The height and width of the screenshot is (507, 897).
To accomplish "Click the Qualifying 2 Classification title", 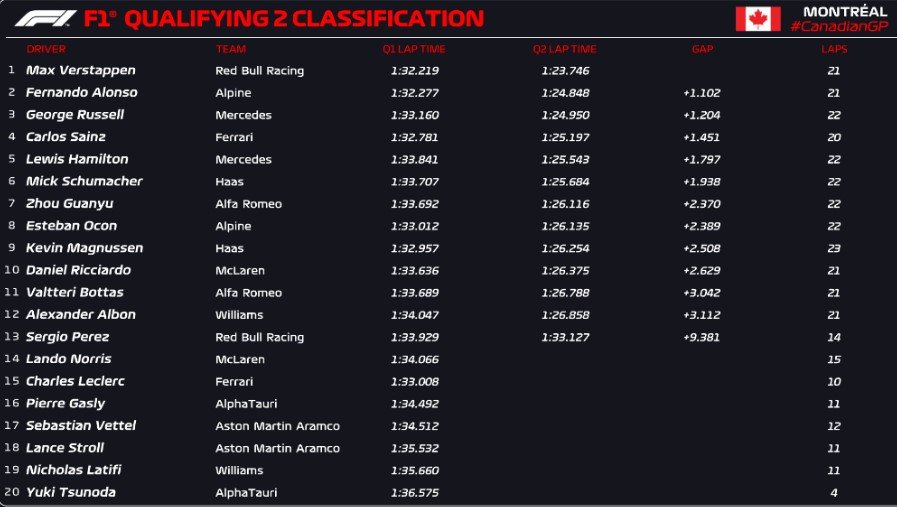I will point(285,19).
